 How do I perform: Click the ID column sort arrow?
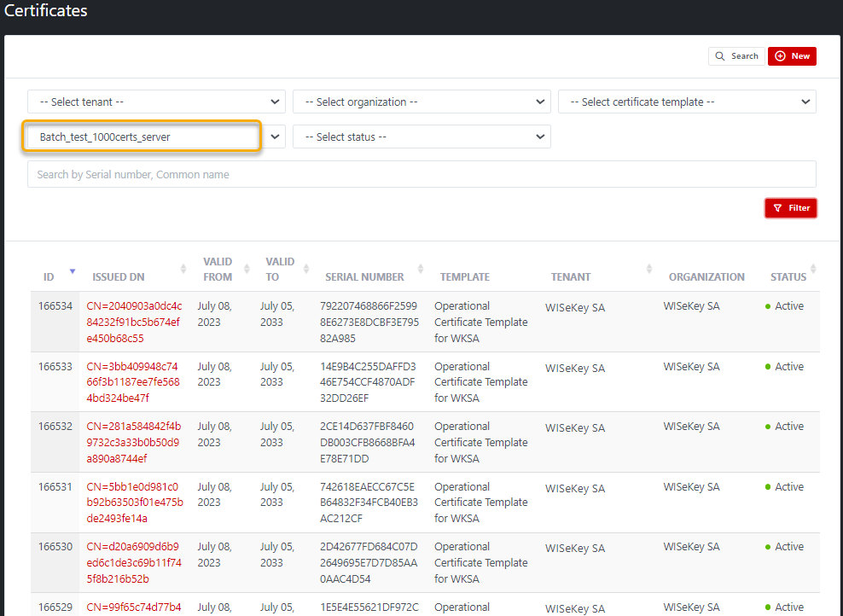click(73, 271)
